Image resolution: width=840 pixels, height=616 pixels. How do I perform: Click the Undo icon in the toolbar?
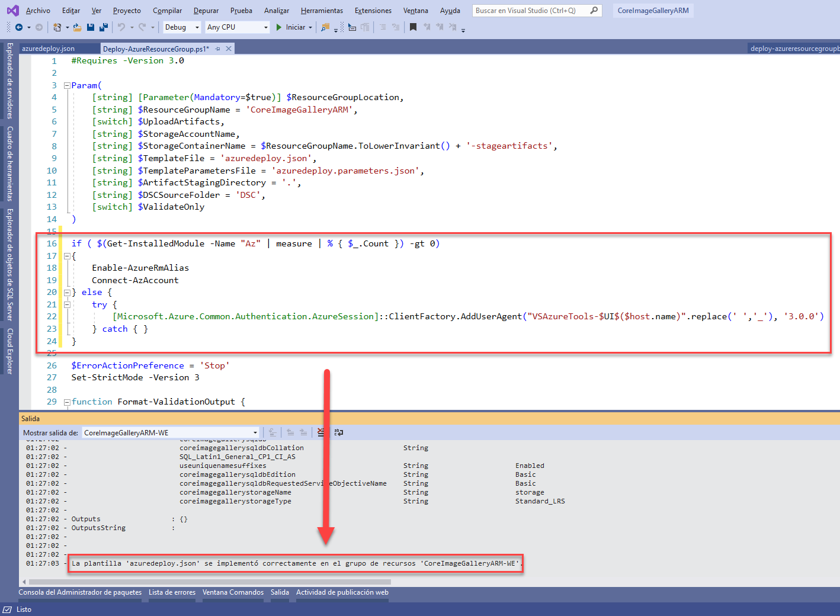click(121, 27)
